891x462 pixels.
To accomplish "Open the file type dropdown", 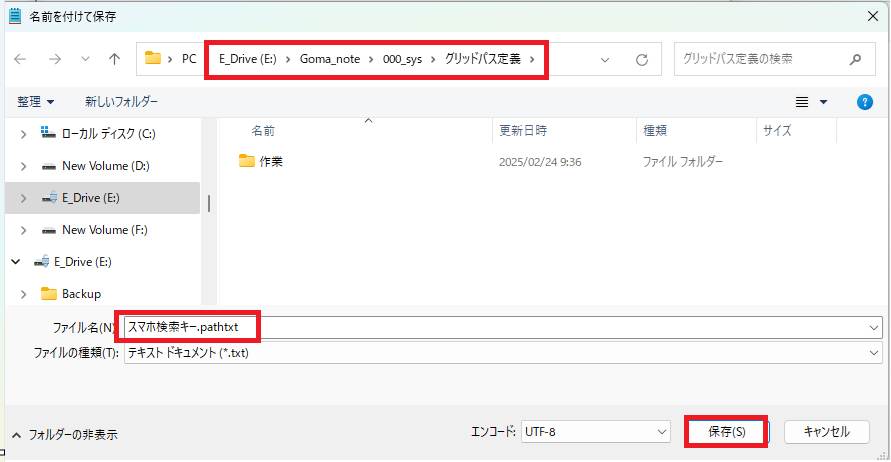I will coord(874,353).
